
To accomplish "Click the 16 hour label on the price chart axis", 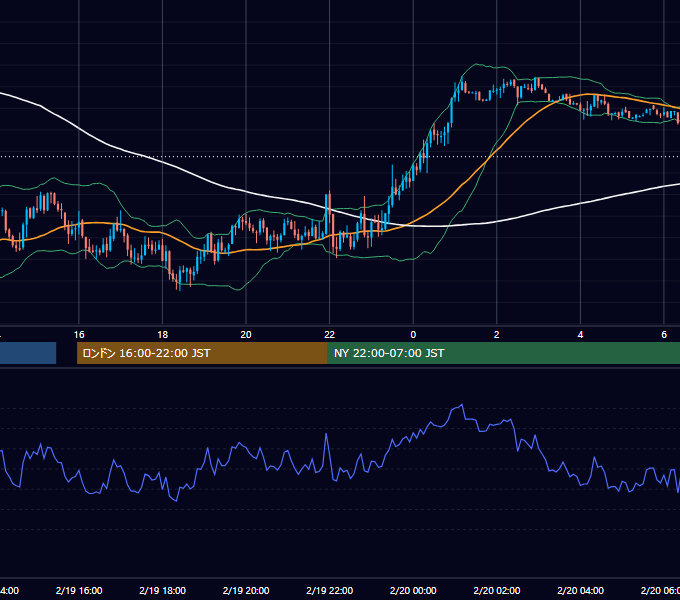I will [x=79, y=335].
